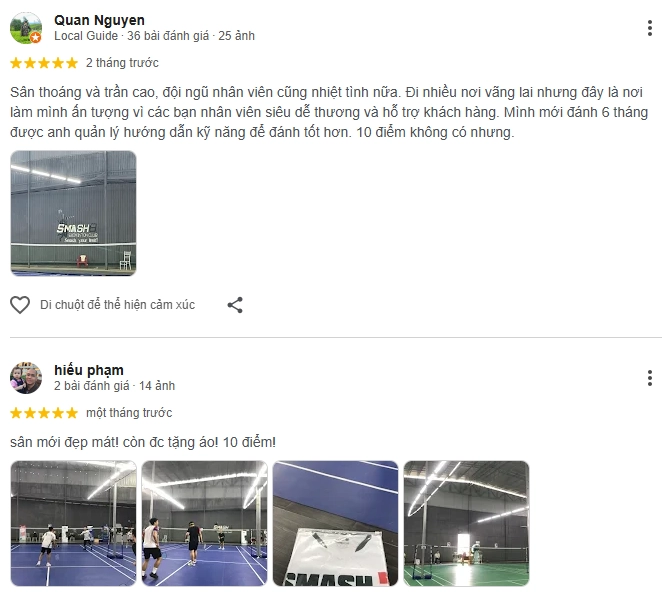
Task: Open the Smash club wall photo thumbnail
Action: pyautogui.click(x=73, y=213)
